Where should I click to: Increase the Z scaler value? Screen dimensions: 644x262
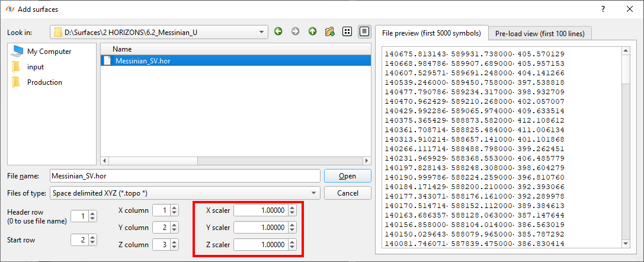pyautogui.click(x=291, y=242)
